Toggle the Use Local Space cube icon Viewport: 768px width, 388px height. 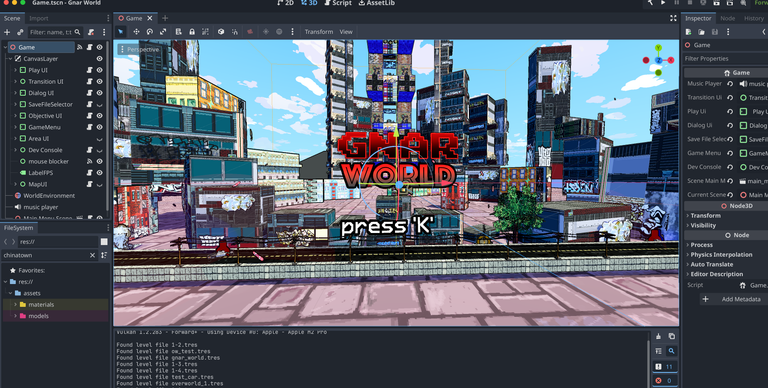coord(221,32)
